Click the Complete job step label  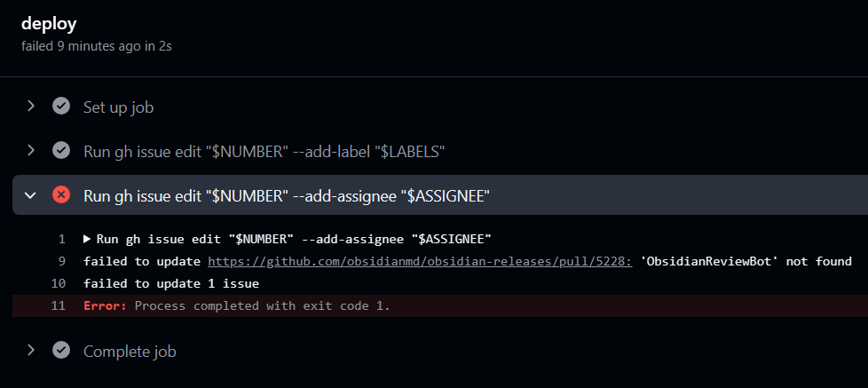(130, 352)
